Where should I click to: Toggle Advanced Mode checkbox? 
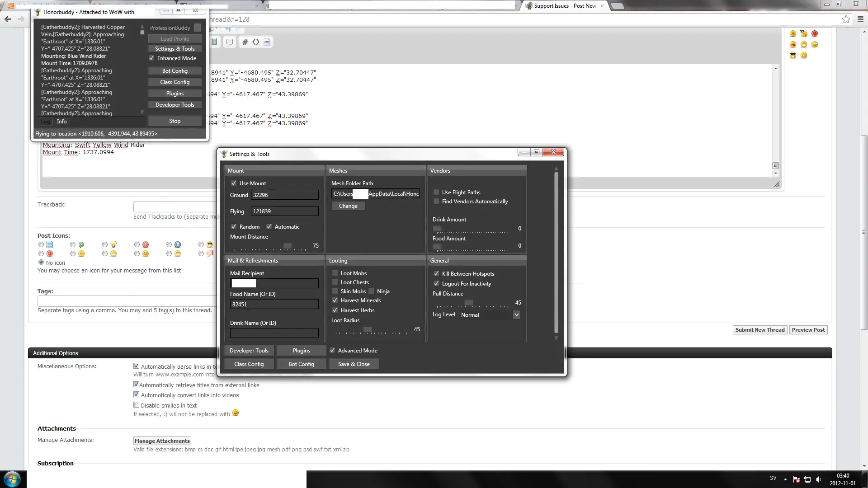(x=332, y=350)
